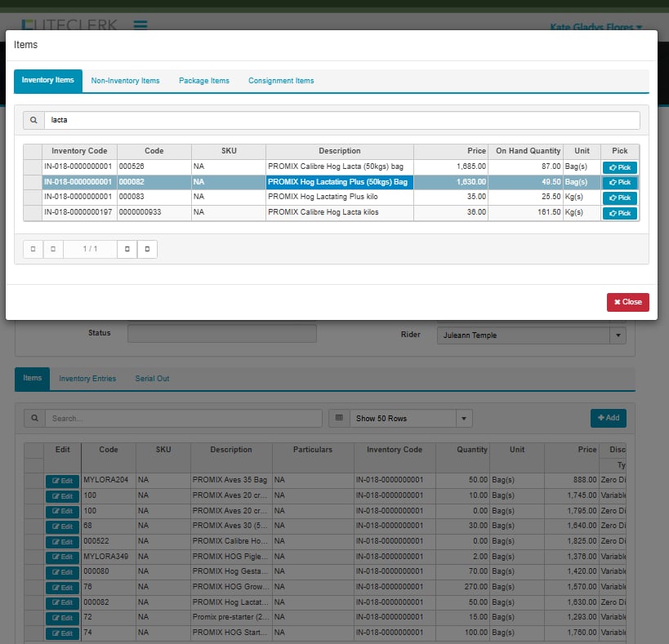Sort by the On Hand Quantity column header
Screen dimensions: 669x644
click(x=528, y=151)
